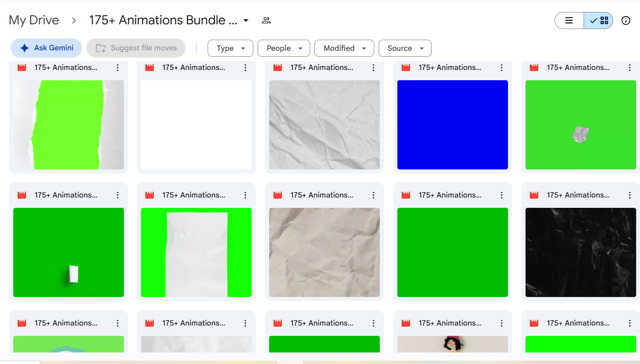This screenshot has height=364, width=640.
Task: Open the shared people icon beside folder name
Action: [x=266, y=20]
